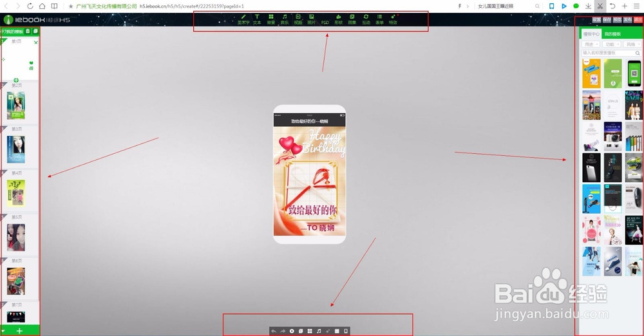Click the 保存 save button
This screenshot has width=644, height=336.
(607, 20)
